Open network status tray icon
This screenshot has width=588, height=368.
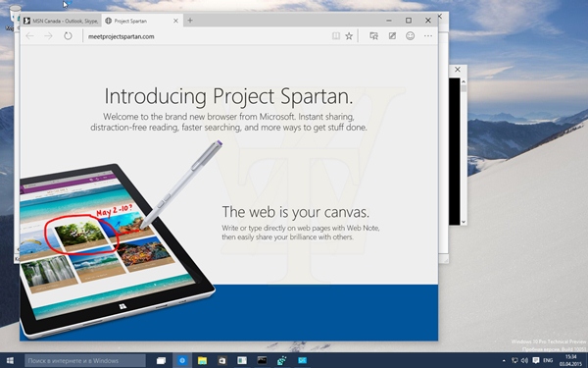coord(514,360)
